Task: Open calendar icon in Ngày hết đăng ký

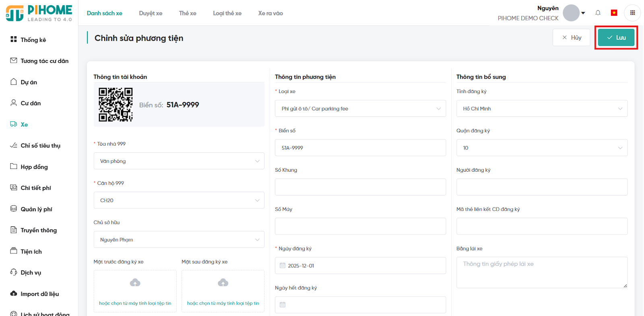Action: point(283,305)
